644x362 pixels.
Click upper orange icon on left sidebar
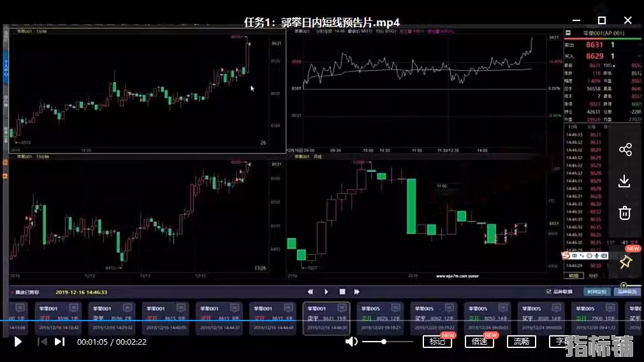pyautogui.click(x=5, y=163)
